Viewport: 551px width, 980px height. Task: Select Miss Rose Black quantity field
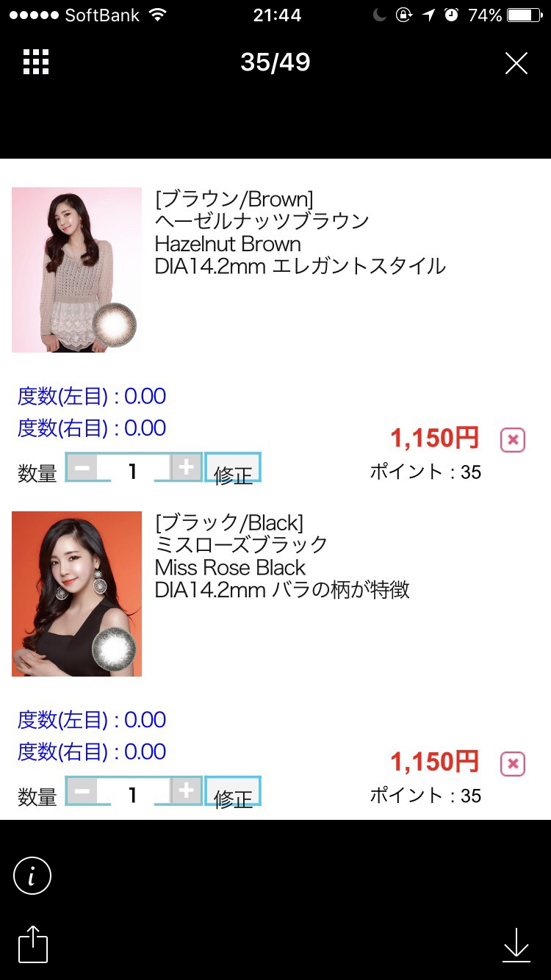[134, 792]
